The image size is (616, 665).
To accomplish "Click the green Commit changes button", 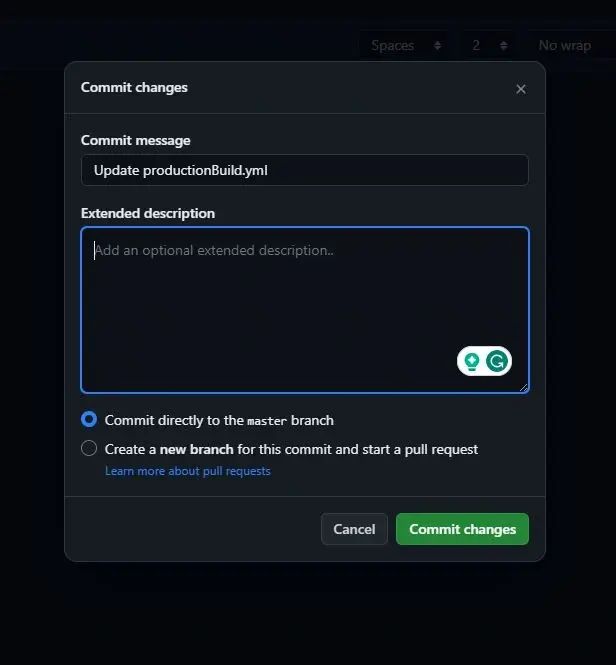I will pyautogui.click(x=462, y=529).
